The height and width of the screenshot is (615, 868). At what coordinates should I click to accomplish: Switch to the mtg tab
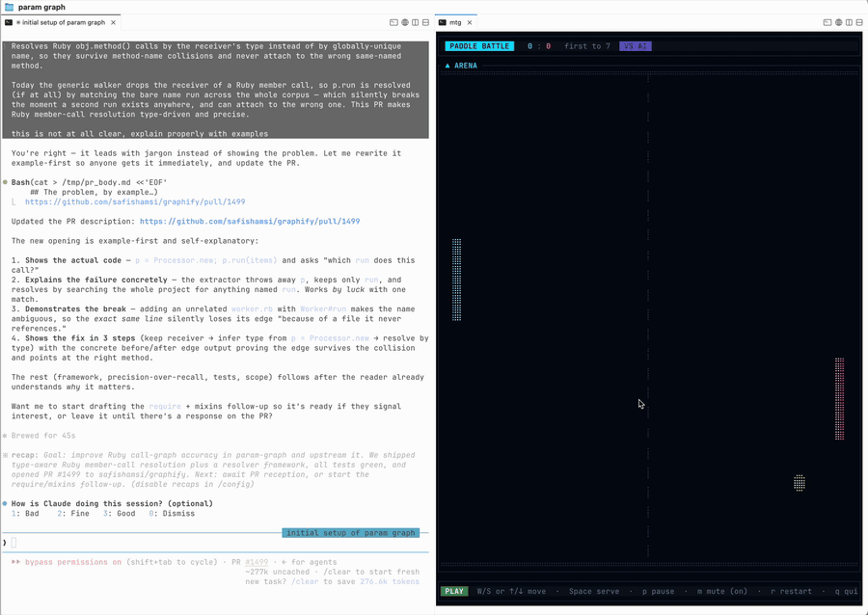pos(455,23)
